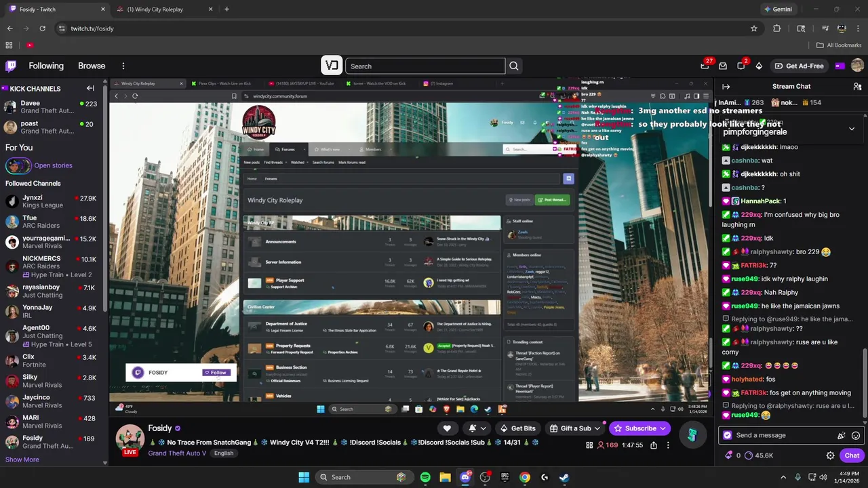The width and height of the screenshot is (868, 488).
Task: Click the Get Bits diamond icon in top nav
Action: [x=759, y=66]
